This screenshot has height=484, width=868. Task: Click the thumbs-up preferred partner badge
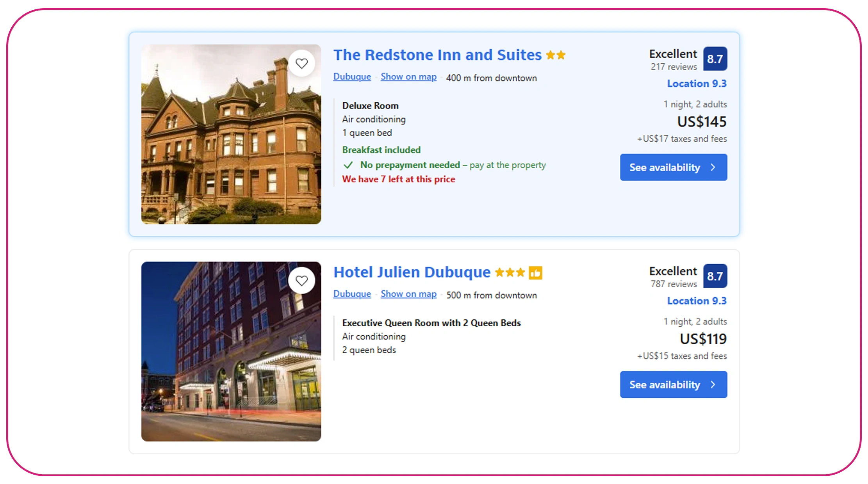tap(535, 272)
